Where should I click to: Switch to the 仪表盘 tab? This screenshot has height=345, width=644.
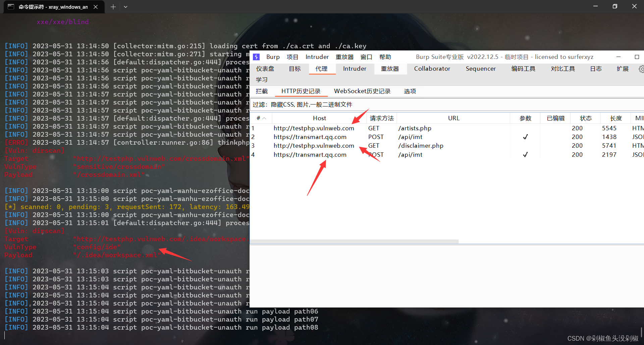point(265,69)
